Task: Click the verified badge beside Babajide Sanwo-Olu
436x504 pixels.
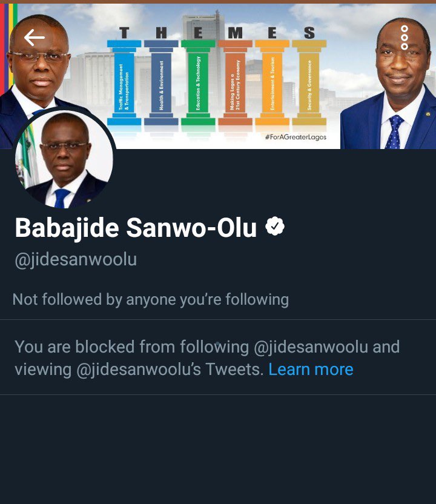Action: 275,226
